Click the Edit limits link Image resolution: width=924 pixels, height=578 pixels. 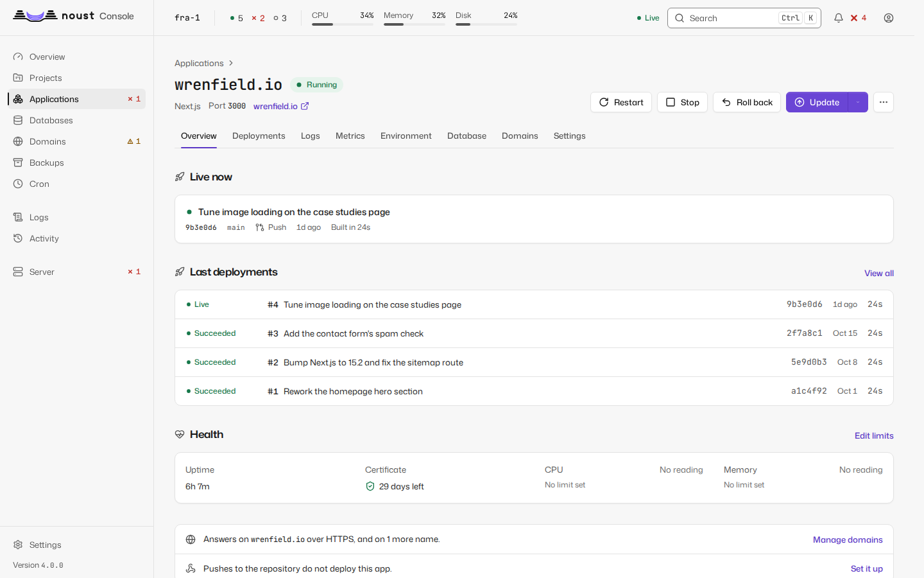(874, 435)
